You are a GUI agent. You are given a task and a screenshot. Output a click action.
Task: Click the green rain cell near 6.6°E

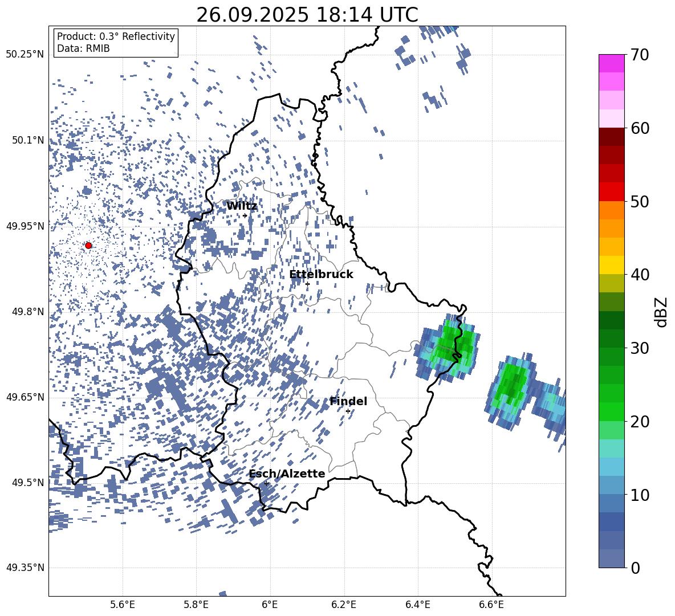(x=511, y=386)
